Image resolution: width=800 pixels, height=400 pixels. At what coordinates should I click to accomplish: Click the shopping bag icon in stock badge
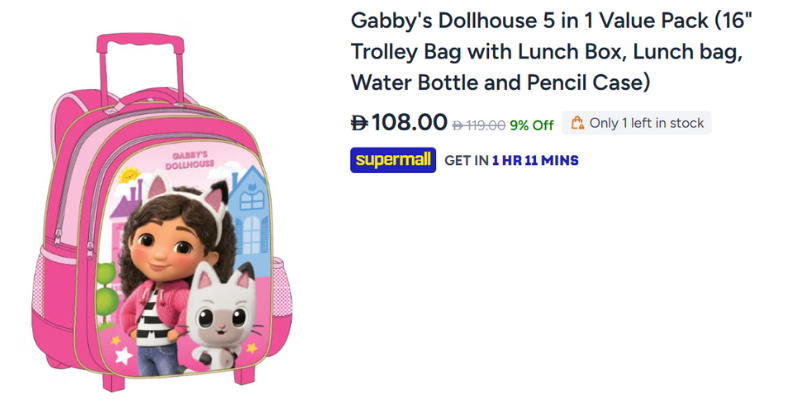point(576,123)
